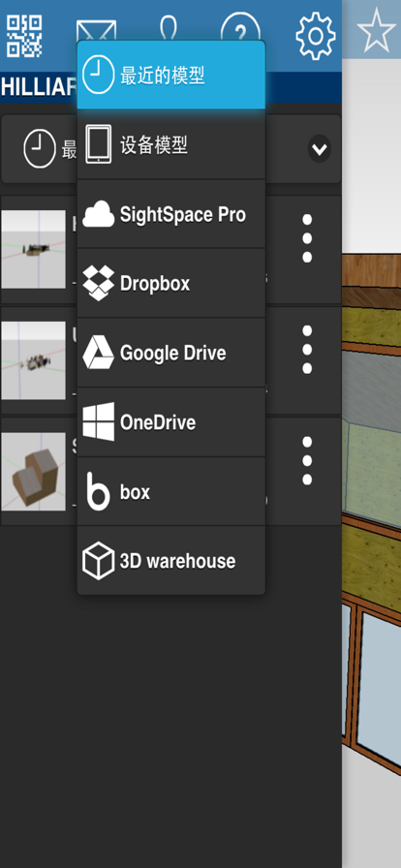Open options dots for first model
The height and width of the screenshot is (868, 401).
(307, 238)
